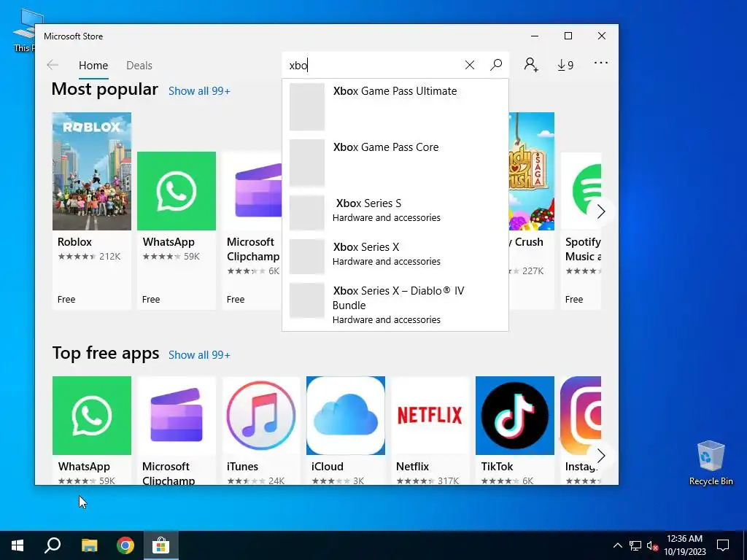
Task: Minimize the Microsoft Store window
Action: coord(535,36)
